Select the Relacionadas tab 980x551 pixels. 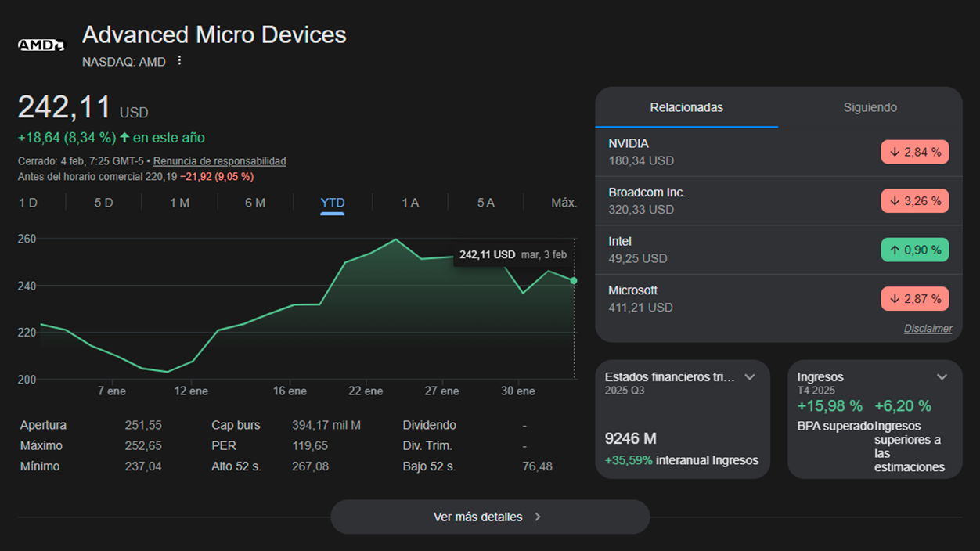click(x=686, y=107)
